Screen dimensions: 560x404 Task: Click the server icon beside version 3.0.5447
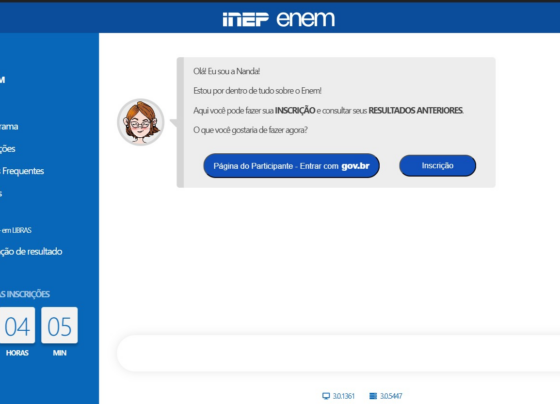(373, 396)
